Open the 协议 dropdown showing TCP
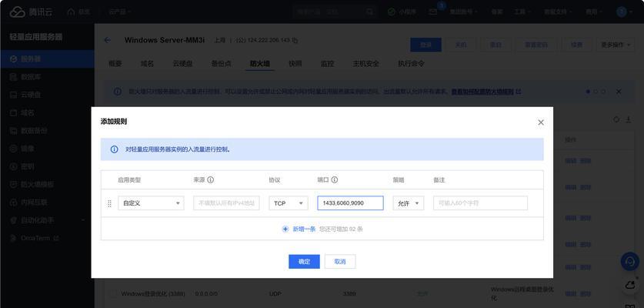 289,203
